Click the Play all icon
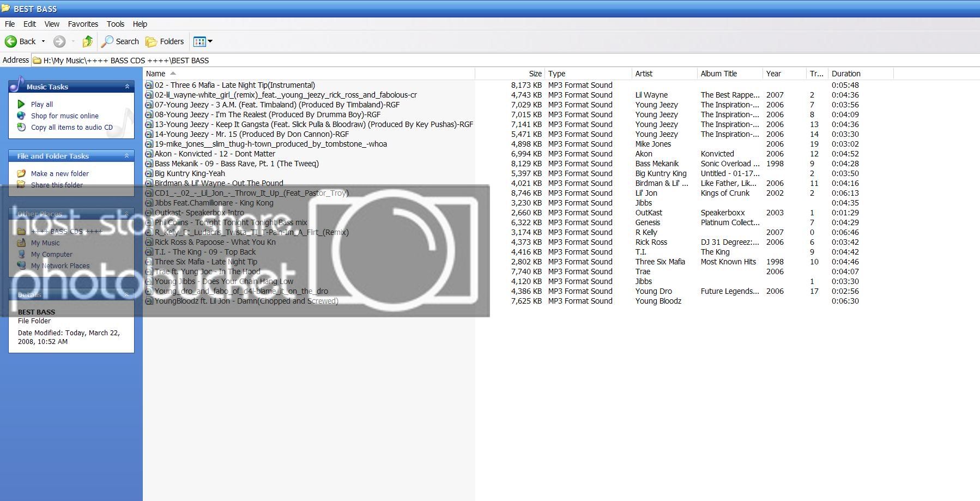980x501 pixels. point(21,104)
